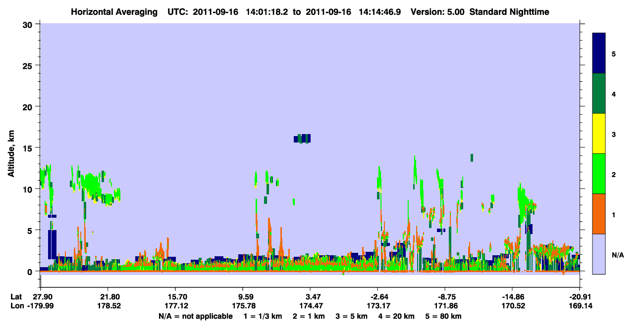The width and height of the screenshot is (644, 330).
Task: Click legend text '5 = 80 km'
Action: pos(444,316)
